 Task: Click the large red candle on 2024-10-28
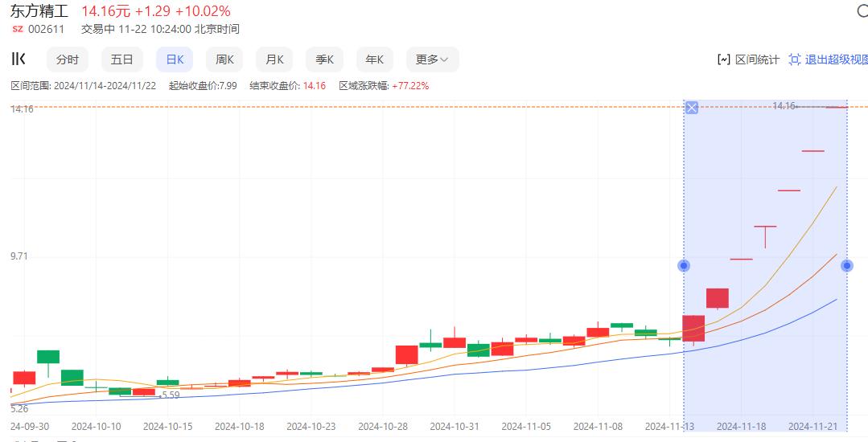pos(406,355)
